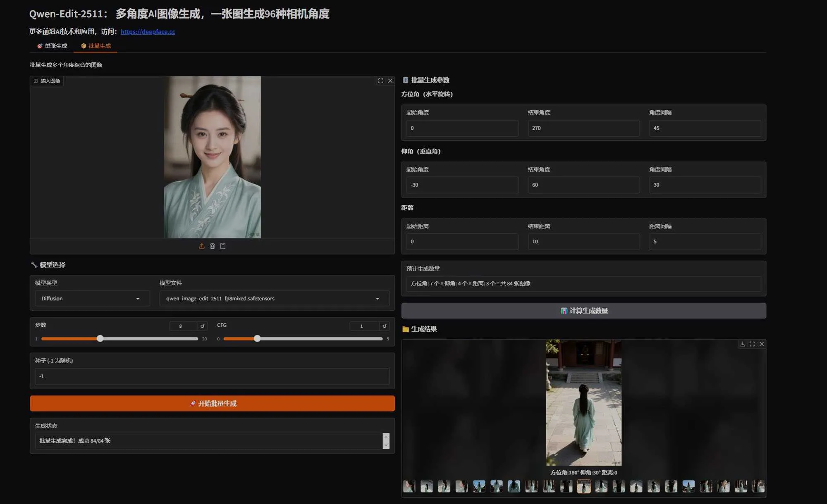Image resolution: width=827 pixels, height=504 pixels.
Task: Reset the CFG value with refresh icon
Action: [x=384, y=326]
